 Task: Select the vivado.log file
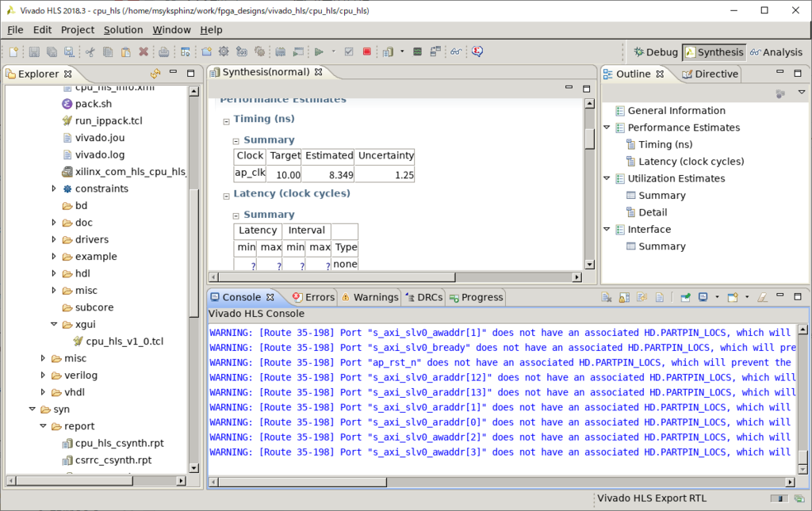[x=99, y=154]
